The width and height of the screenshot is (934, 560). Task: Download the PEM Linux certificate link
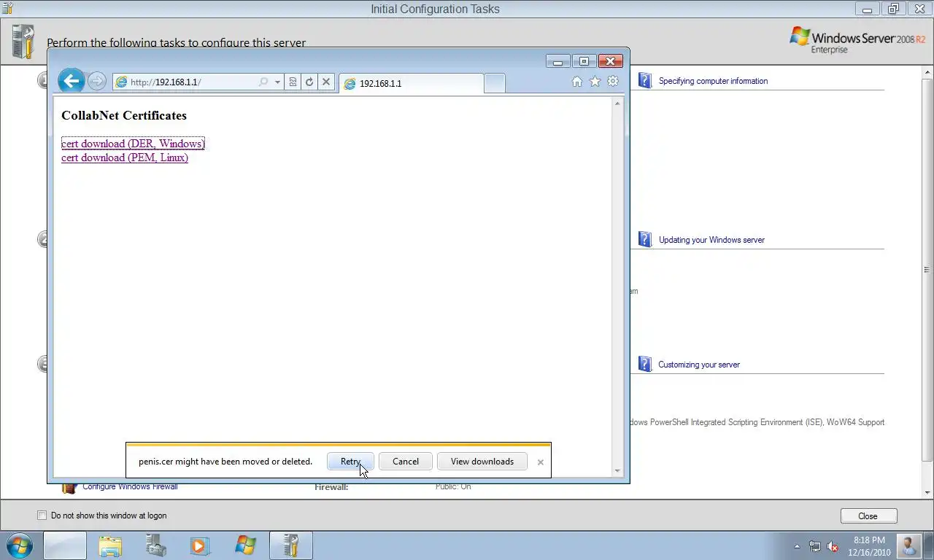(x=125, y=157)
